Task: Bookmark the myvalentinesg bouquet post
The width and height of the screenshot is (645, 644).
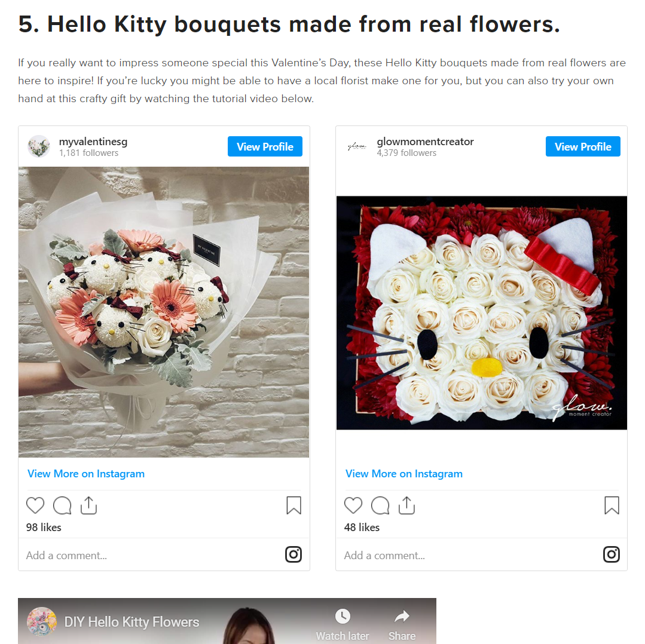Action: coord(294,505)
